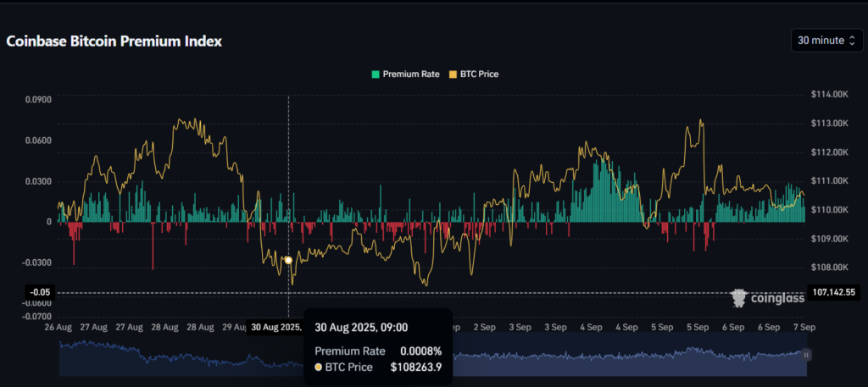868x387 pixels.
Task: Click the Coinbase Bitcoin Premium Index title
Action: [114, 41]
